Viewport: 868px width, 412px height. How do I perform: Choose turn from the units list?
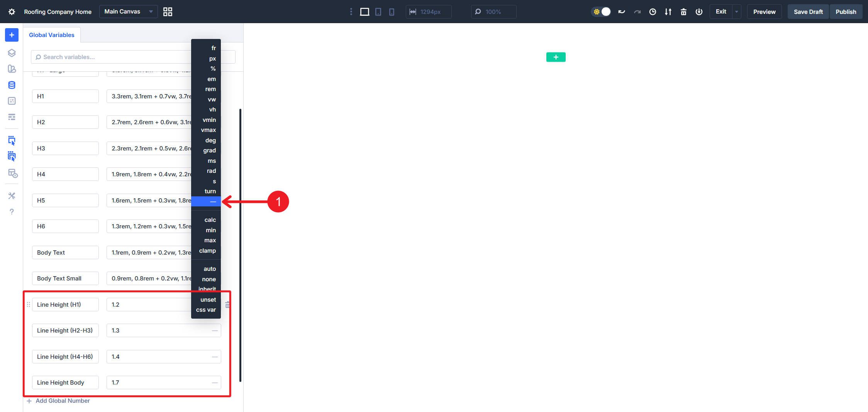[x=210, y=191]
